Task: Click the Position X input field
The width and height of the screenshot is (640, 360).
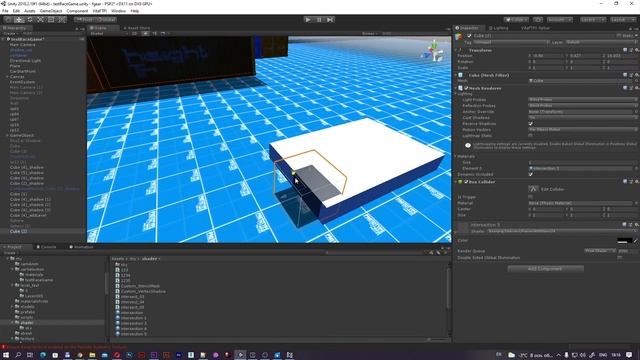Action: [x=547, y=56]
